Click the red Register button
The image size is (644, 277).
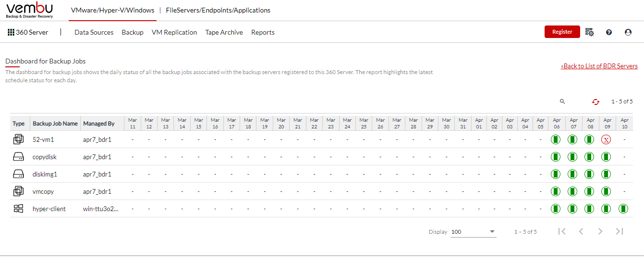[562, 32]
